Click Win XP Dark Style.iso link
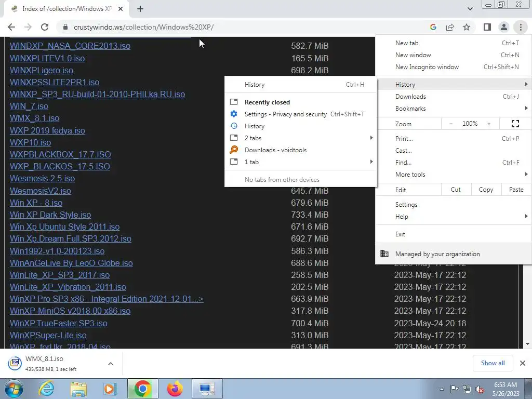The image size is (532, 399). (50, 215)
